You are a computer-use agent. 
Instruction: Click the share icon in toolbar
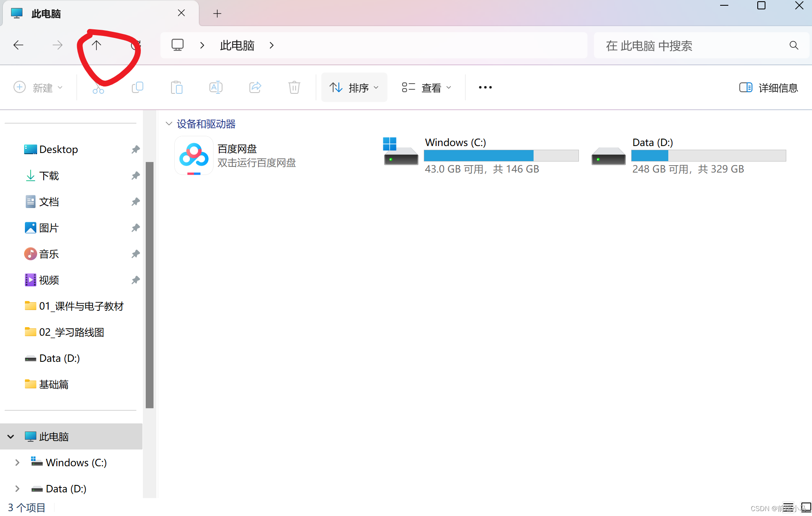(x=255, y=87)
